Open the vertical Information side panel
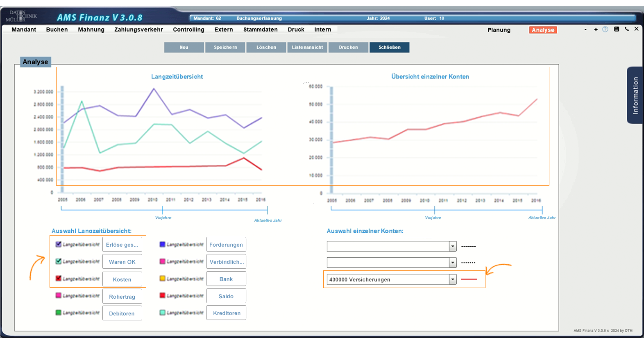 coord(635,95)
